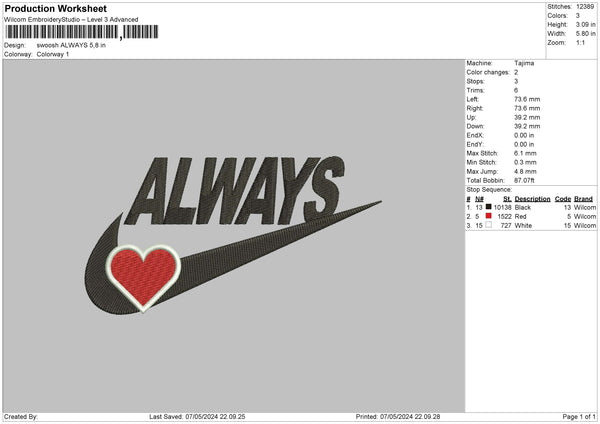Click the red heart in the design
600x424 pixels.
pos(144,277)
